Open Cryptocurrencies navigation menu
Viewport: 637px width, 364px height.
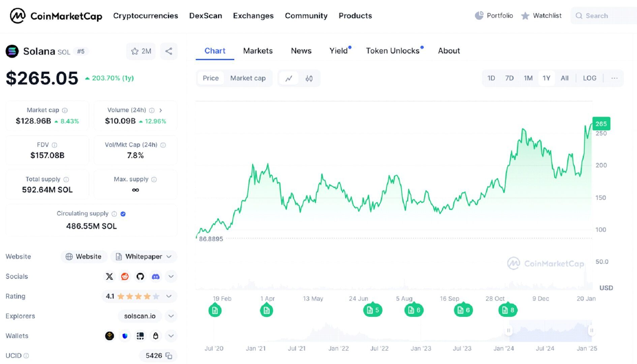pyautogui.click(x=146, y=16)
